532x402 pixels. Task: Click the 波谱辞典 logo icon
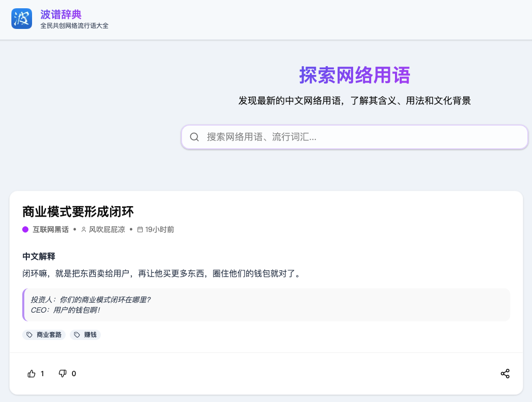pyautogui.click(x=22, y=19)
